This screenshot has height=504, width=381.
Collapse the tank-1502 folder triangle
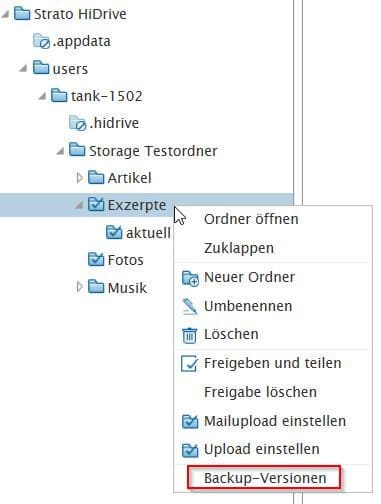42,96
